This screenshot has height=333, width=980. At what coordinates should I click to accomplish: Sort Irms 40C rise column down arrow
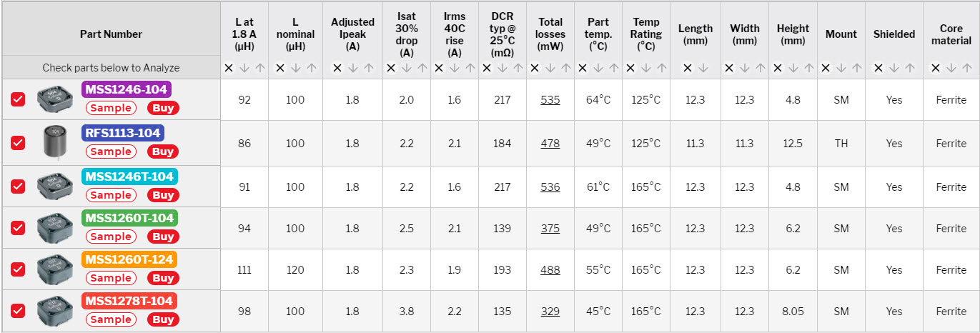455,69
